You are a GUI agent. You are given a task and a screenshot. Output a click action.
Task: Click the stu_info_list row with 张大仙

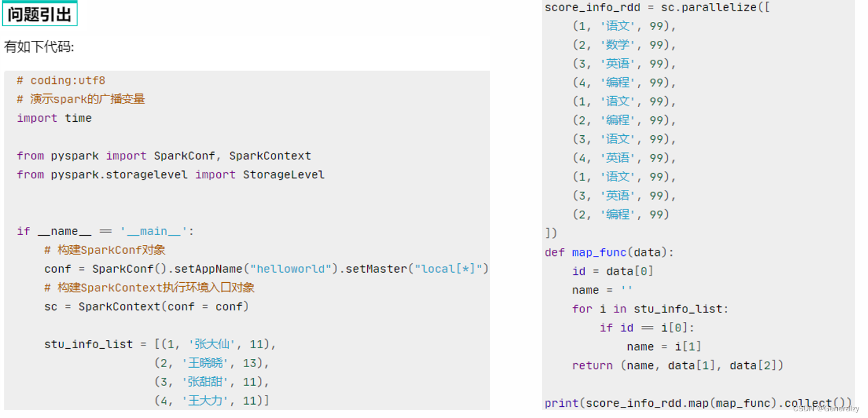pyautogui.click(x=160, y=344)
